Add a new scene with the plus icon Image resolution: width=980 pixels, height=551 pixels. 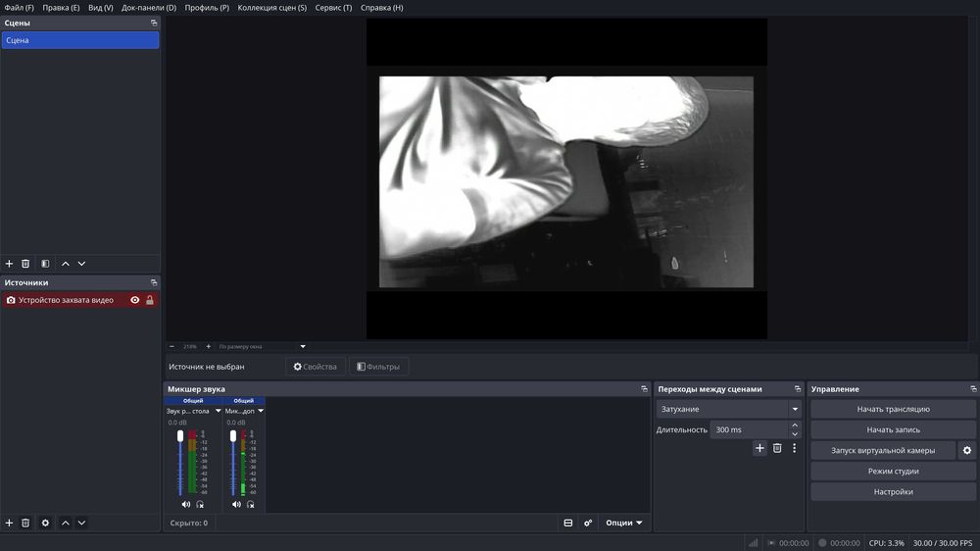tap(10, 264)
